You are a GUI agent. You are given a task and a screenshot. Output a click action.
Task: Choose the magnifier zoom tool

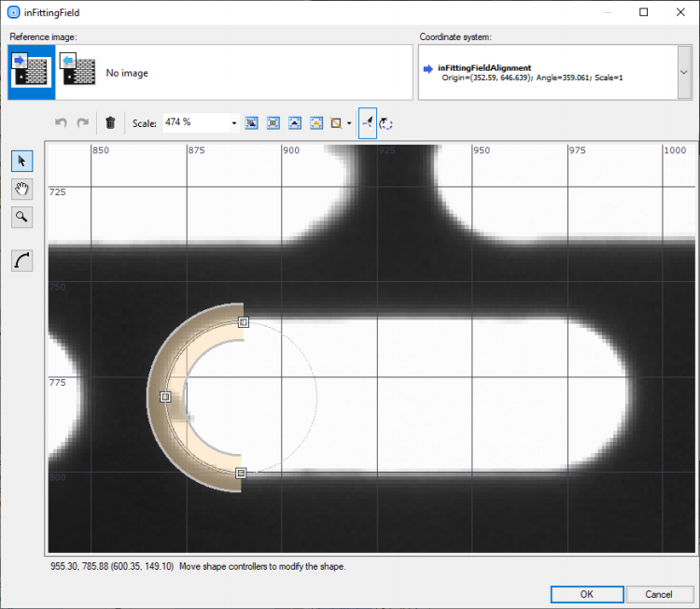pyautogui.click(x=22, y=217)
